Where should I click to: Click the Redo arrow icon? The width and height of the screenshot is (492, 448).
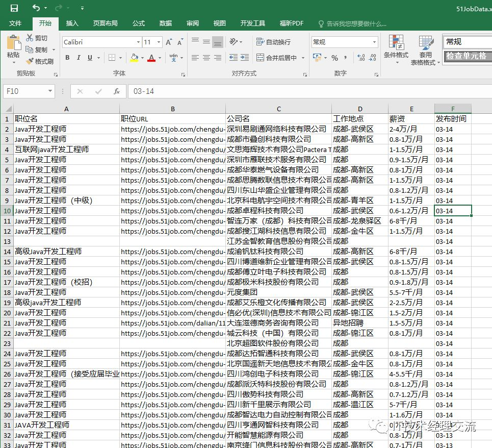click(x=58, y=8)
